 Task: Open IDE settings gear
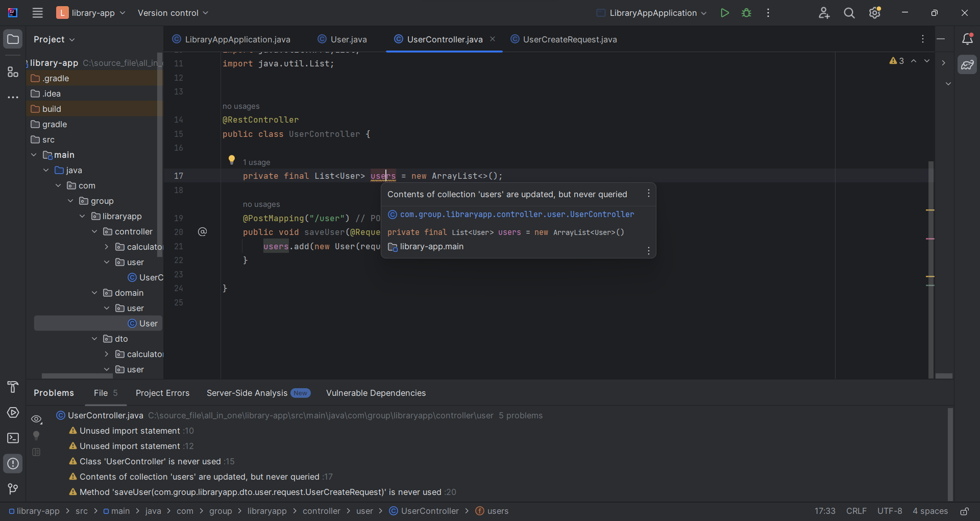(x=875, y=13)
